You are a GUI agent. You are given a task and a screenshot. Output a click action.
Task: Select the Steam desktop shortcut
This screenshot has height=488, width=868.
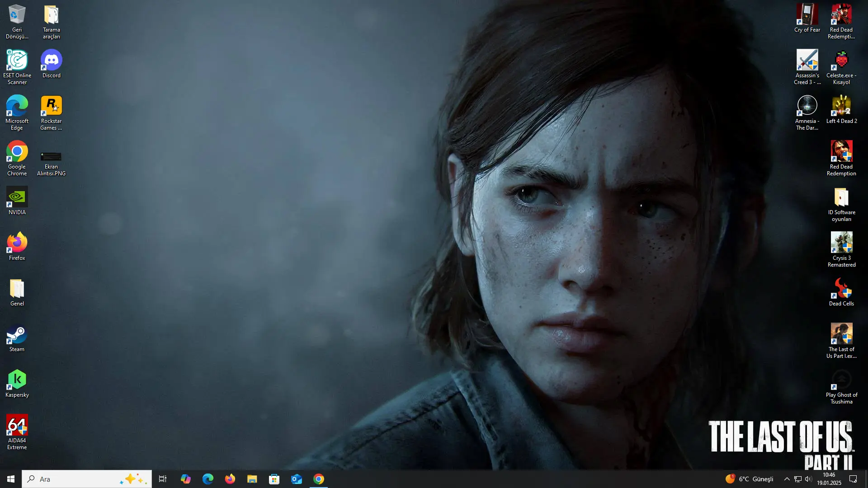click(17, 338)
